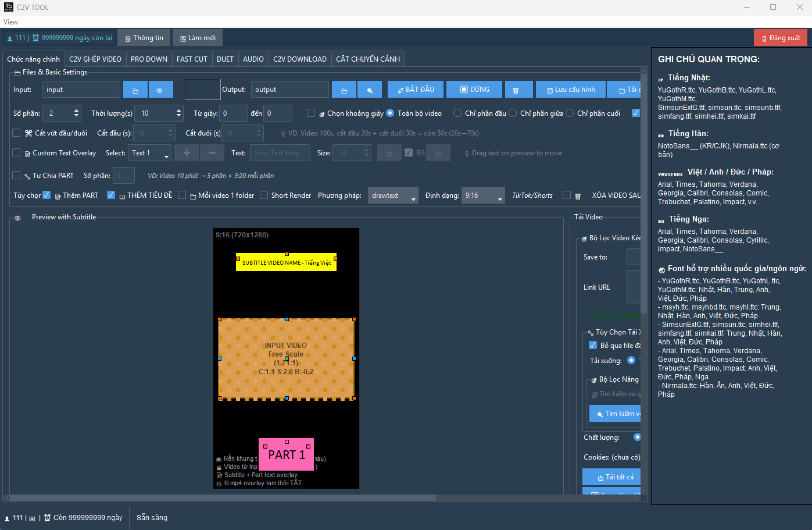Open the Định dạng 9:16 dropdown
Viewport: 812px width, 530px height.
(483, 195)
